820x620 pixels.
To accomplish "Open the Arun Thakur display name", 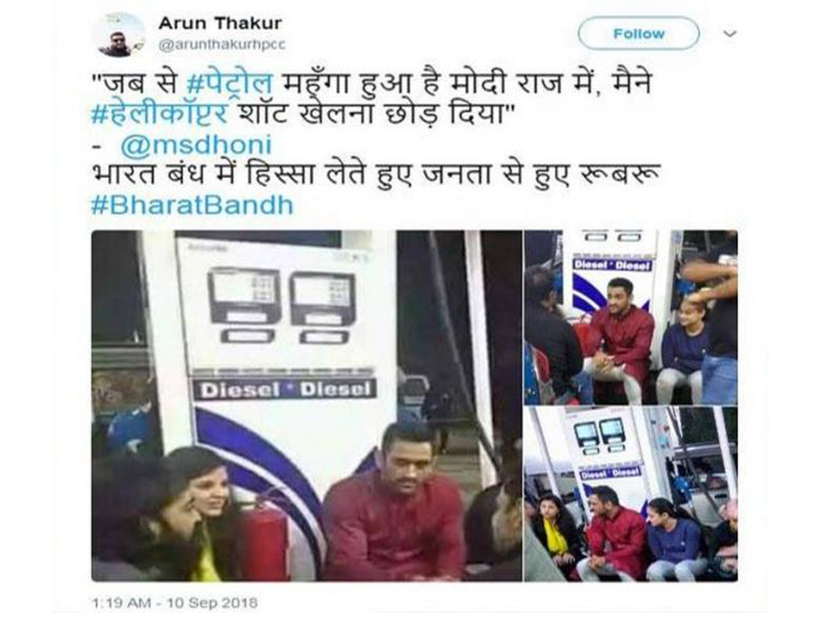I will click(220, 23).
